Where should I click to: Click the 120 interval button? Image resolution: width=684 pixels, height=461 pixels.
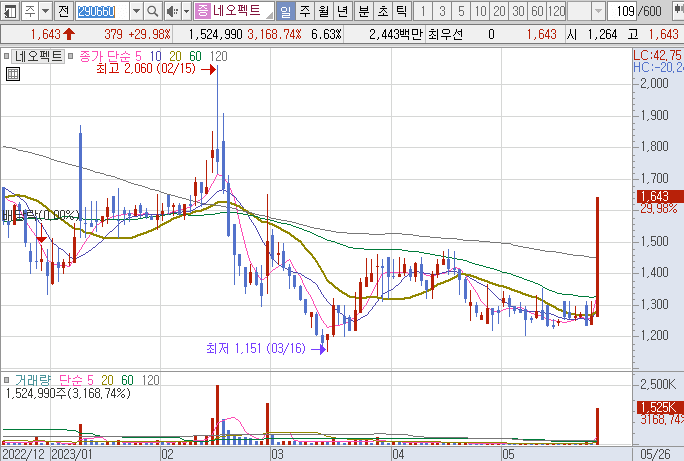click(x=557, y=11)
